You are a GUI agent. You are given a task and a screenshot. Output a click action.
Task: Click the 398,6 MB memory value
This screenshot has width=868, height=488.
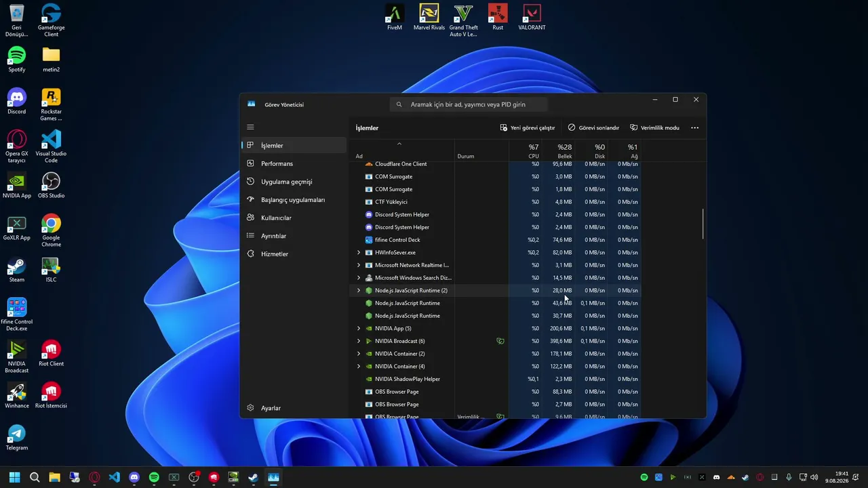(x=561, y=341)
